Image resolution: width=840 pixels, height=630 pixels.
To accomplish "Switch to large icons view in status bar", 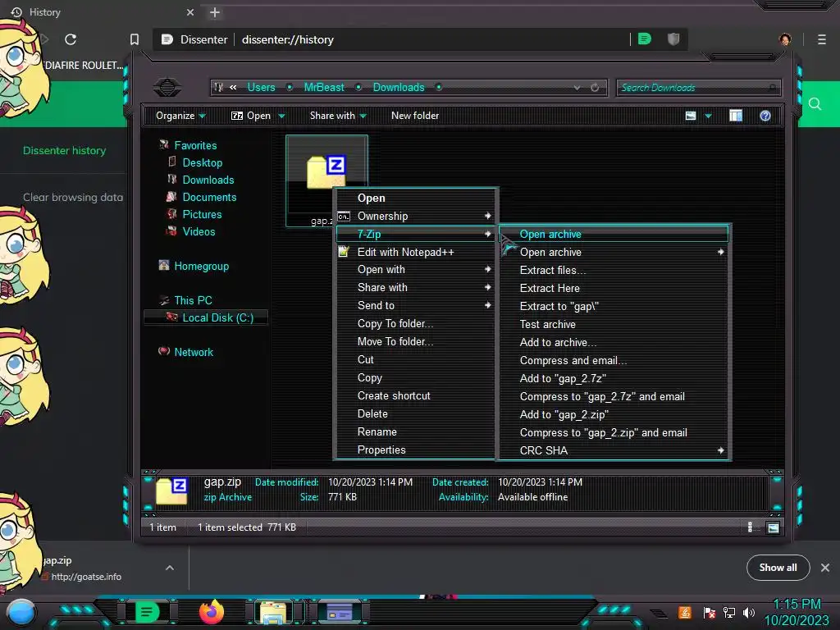I will click(x=773, y=527).
